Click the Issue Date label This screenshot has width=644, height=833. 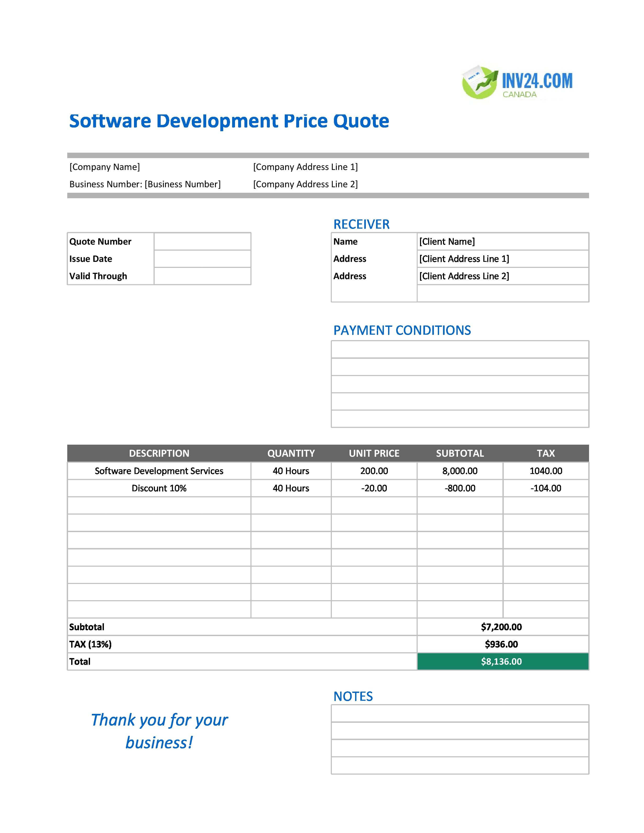pos(91,259)
